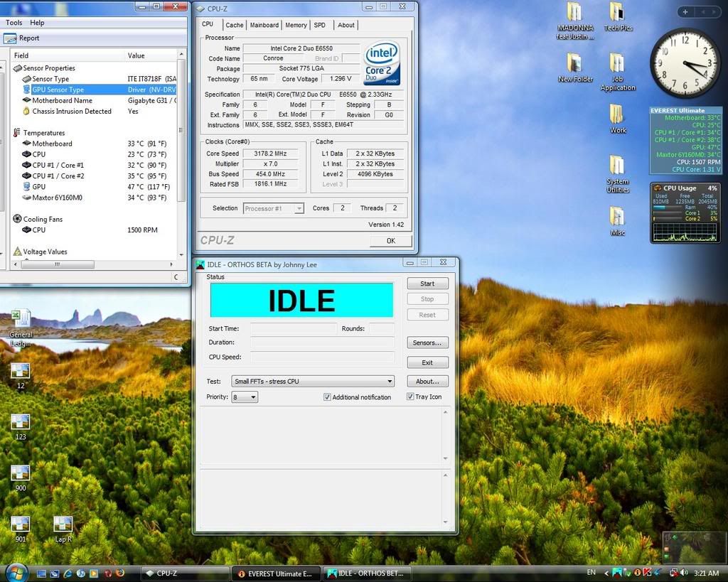The image size is (728, 582).
Task: Open the Tools menu in EVEREST
Action: point(14,23)
